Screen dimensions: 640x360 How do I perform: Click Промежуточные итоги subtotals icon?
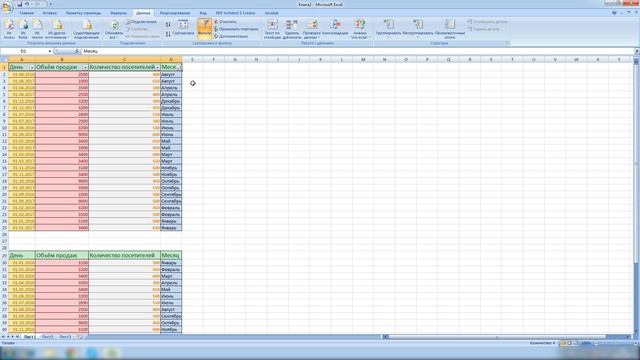point(450,29)
